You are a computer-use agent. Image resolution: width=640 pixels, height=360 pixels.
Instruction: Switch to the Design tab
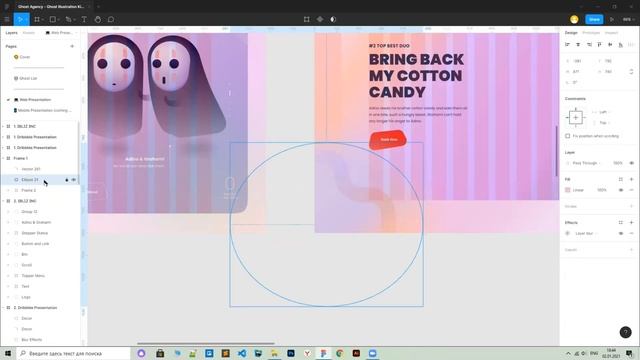(571, 33)
